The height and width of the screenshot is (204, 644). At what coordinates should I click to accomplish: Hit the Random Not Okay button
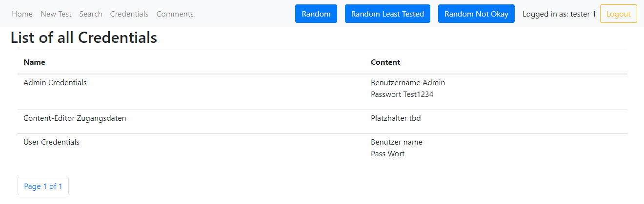pyautogui.click(x=476, y=14)
